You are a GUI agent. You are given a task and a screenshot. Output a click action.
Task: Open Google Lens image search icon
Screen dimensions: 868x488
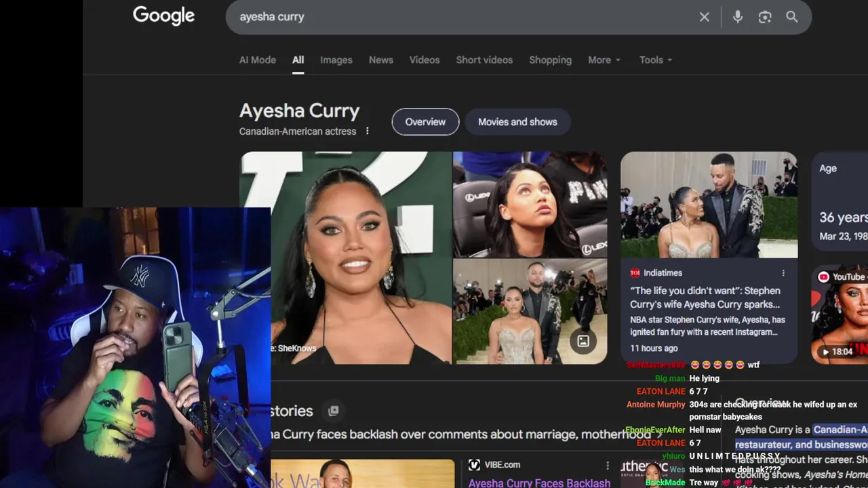tap(765, 17)
